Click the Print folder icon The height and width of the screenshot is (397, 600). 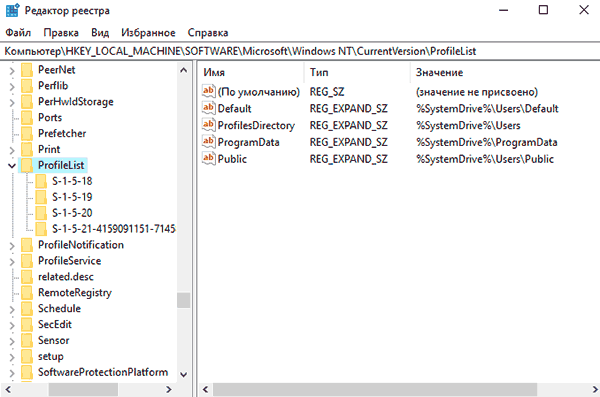[x=27, y=149]
